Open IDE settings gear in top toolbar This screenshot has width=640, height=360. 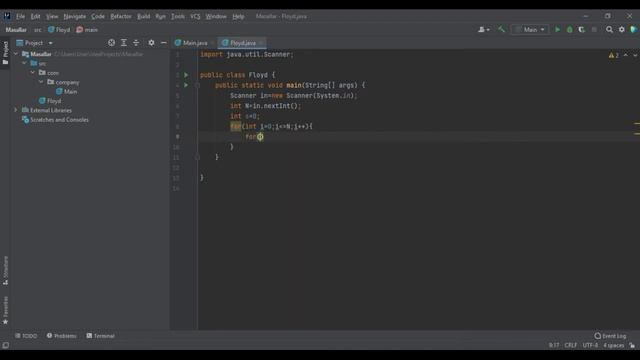pos(622,29)
